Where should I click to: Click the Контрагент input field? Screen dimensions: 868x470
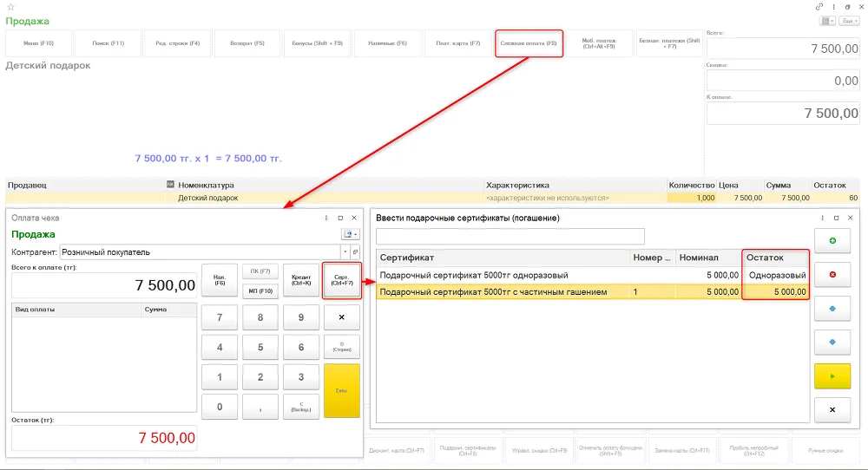pos(201,252)
